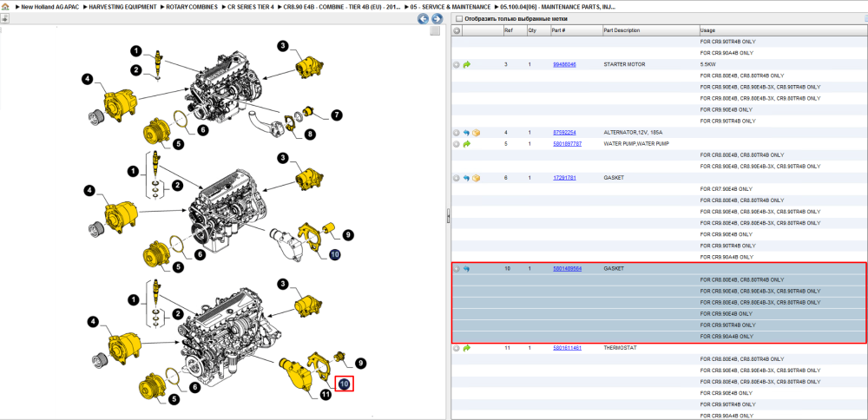Open part number link 5801489564
This screenshot has height=420, width=868.
pos(568,268)
